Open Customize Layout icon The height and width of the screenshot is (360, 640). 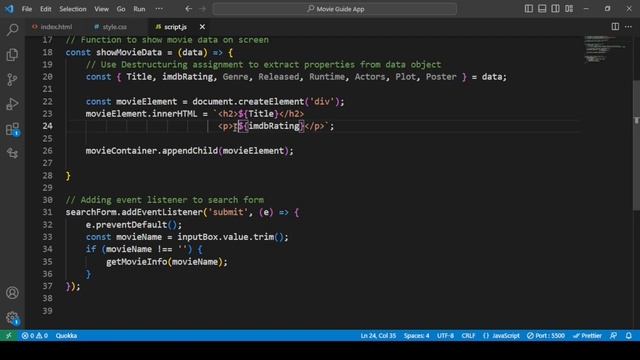pyautogui.click(x=569, y=9)
